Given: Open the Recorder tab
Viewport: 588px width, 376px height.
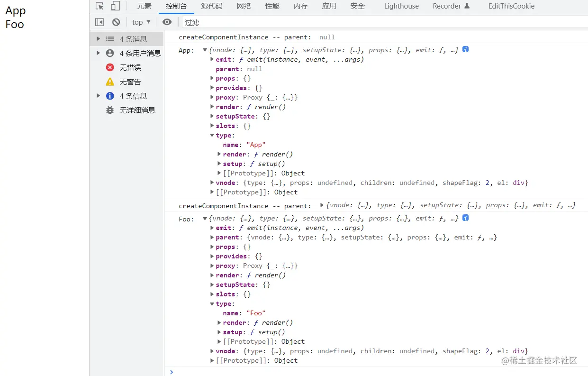Looking at the screenshot, I should 451,6.
